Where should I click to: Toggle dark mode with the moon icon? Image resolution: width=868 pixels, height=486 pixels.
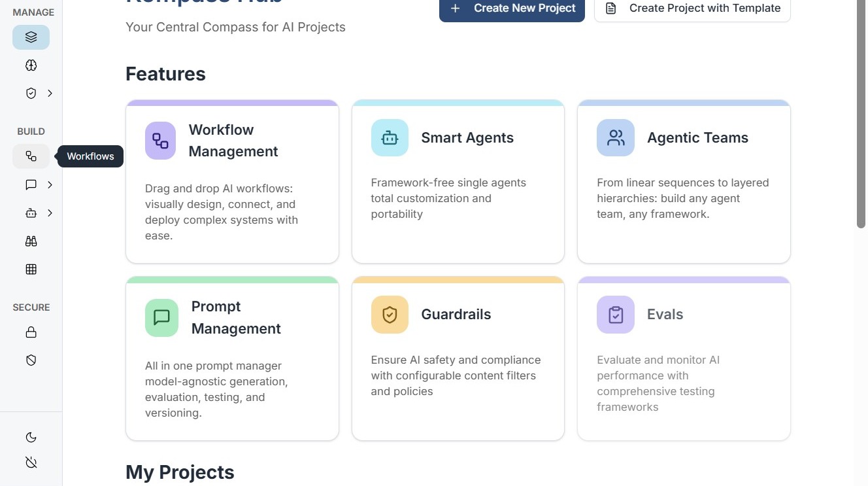31,438
